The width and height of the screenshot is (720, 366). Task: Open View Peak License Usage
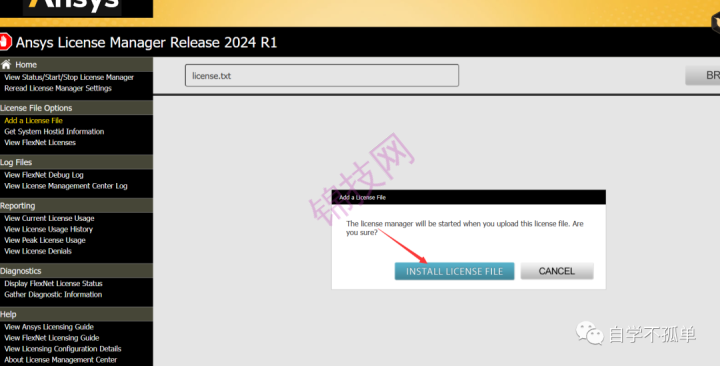[45, 240]
